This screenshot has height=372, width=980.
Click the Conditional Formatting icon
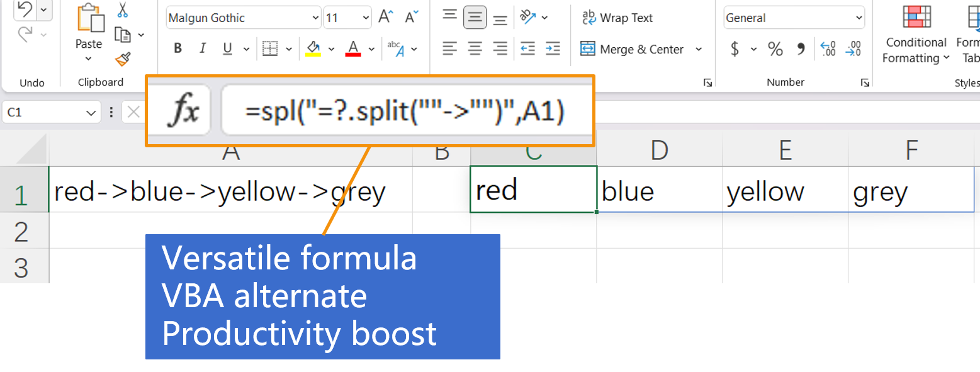click(916, 18)
